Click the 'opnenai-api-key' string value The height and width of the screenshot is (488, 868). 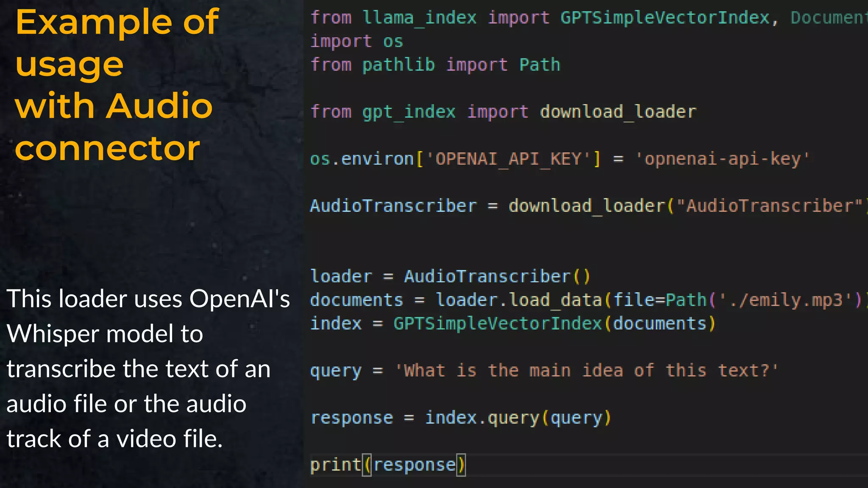pyautogui.click(x=722, y=159)
